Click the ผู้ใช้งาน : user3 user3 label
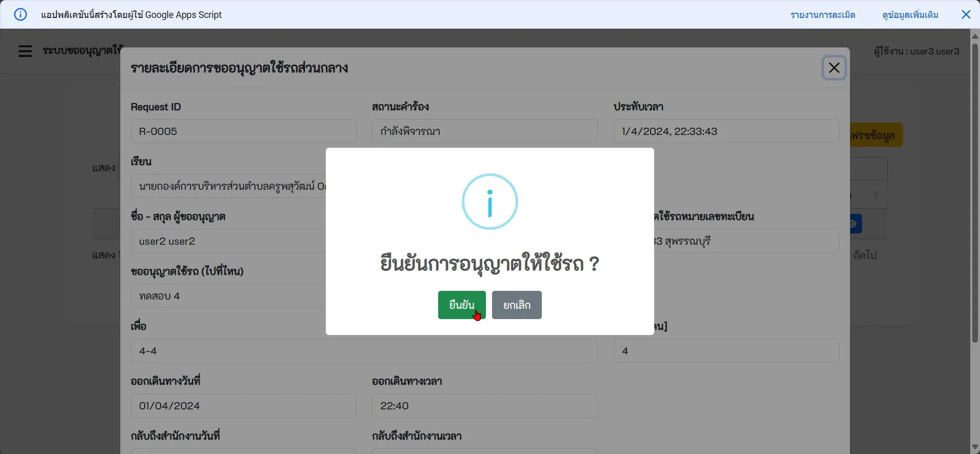The image size is (980, 454). point(916,51)
